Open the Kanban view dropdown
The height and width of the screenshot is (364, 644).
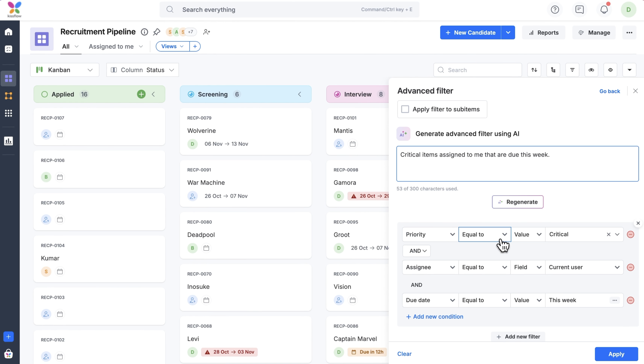click(x=65, y=70)
